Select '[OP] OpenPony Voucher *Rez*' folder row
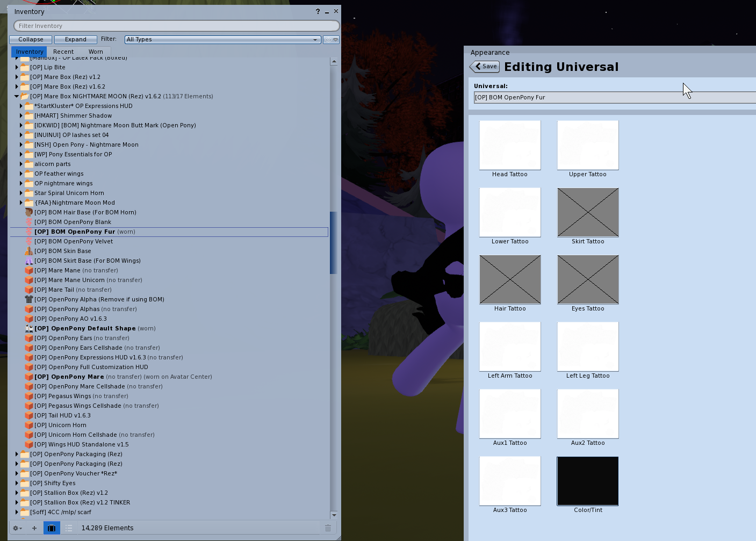Viewport: 756px width, 541px height. point(169,473)
